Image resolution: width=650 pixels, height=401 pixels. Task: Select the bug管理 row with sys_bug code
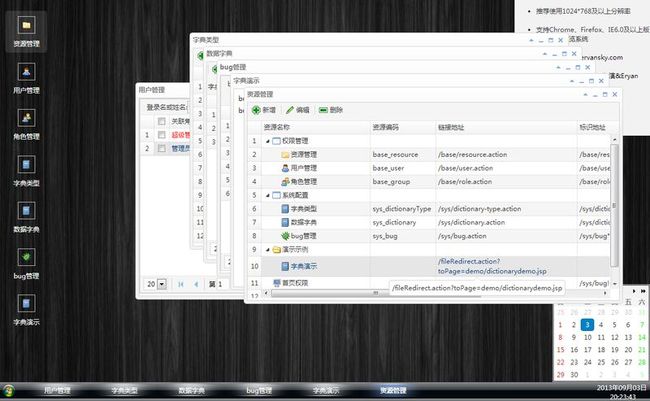coord(429,236)
